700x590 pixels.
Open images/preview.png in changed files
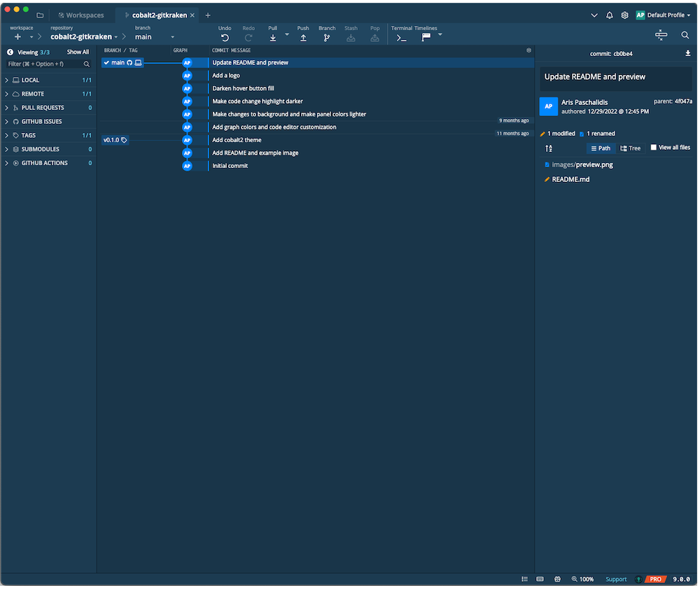click(584, 165)
